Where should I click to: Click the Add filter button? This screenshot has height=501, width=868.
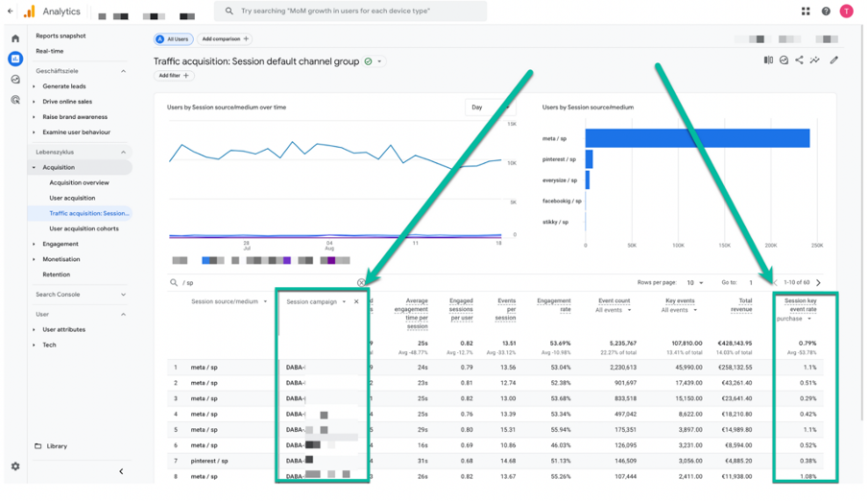(x=173, y=75)
